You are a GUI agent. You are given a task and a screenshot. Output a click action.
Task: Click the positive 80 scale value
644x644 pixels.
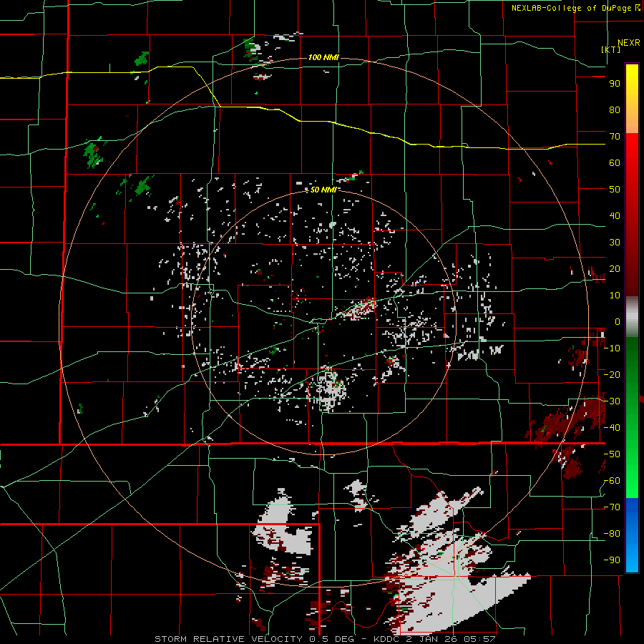[x=615, y=110]
